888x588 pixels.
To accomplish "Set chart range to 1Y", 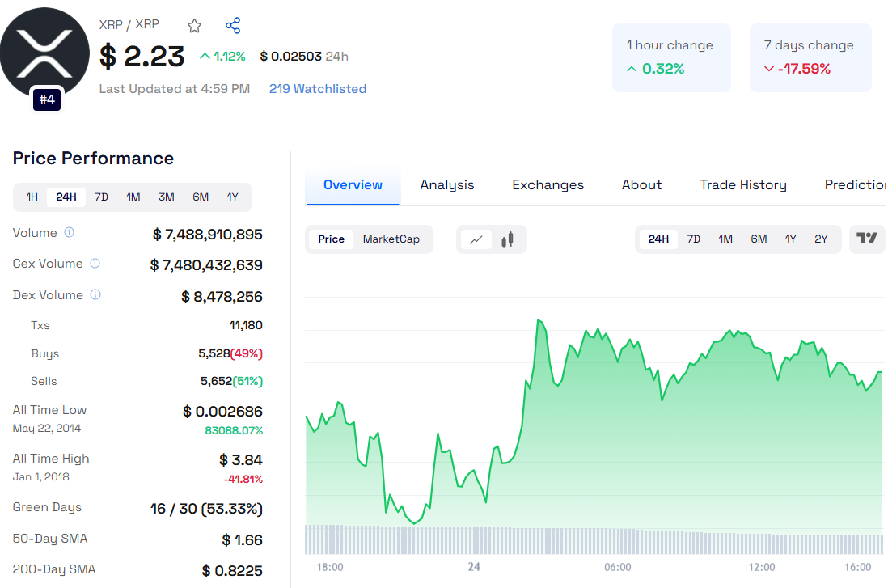I will [791, 239].
